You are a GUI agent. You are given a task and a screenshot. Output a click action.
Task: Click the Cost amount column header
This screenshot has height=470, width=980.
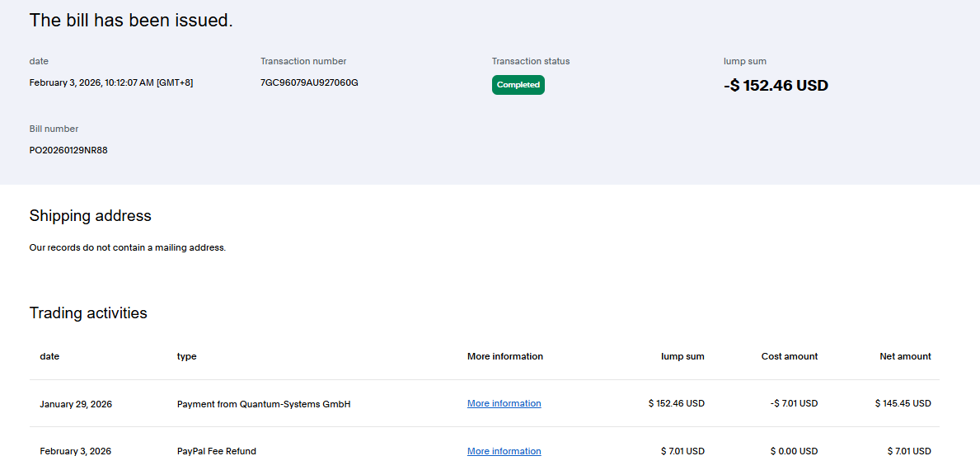[x=789, y=356]
